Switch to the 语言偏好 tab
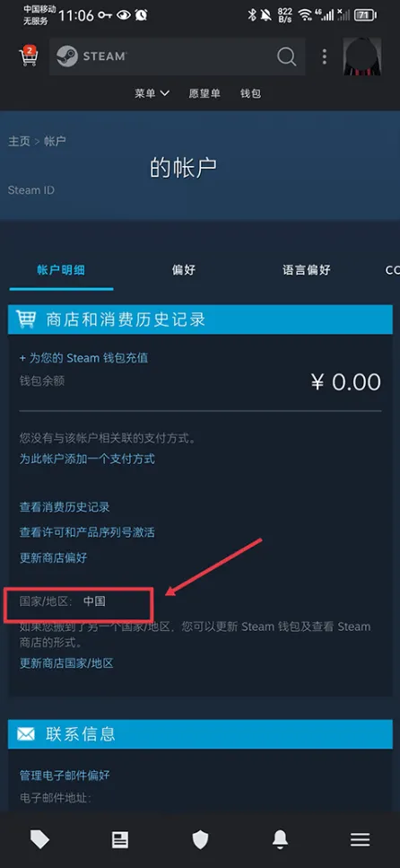 [x=307, y=270]
